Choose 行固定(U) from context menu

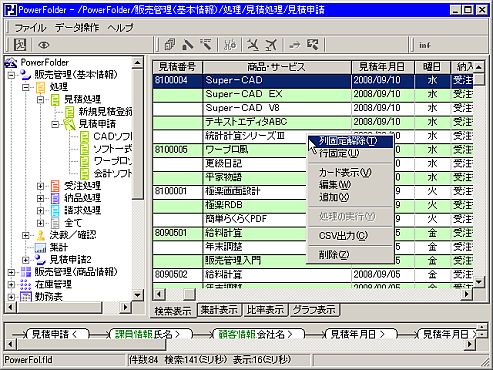pyautogui.click(x=349, y=153)
